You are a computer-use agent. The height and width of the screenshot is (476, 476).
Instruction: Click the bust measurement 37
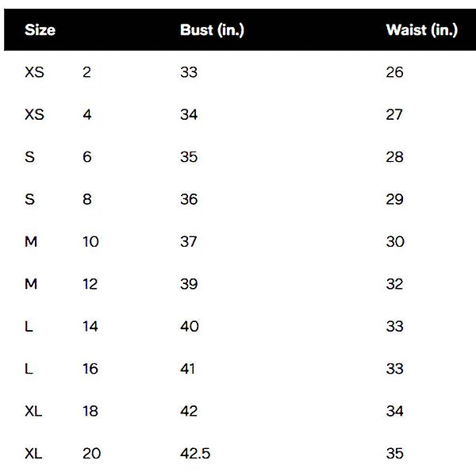[x=189, y=242]
